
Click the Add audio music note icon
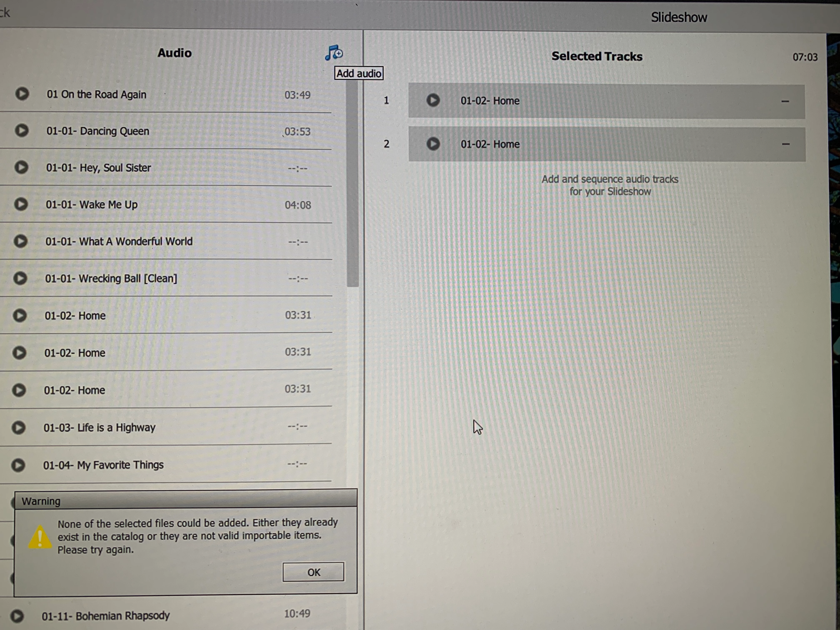[333, 53]
